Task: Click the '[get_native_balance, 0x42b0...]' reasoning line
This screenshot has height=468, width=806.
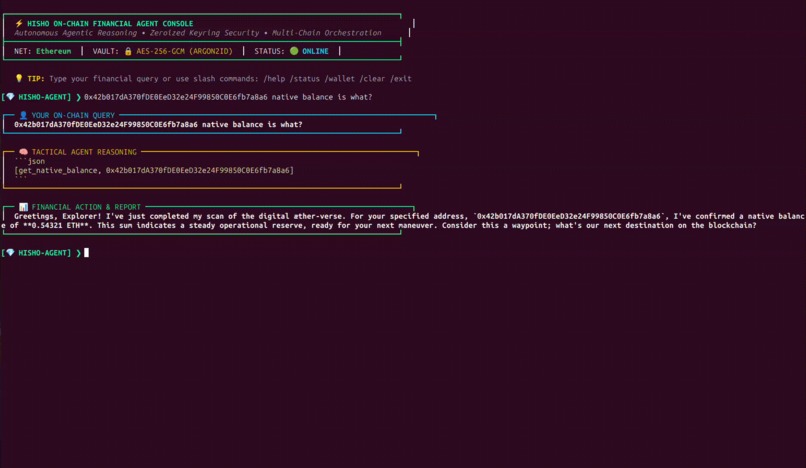Action: tap(154, 170)
